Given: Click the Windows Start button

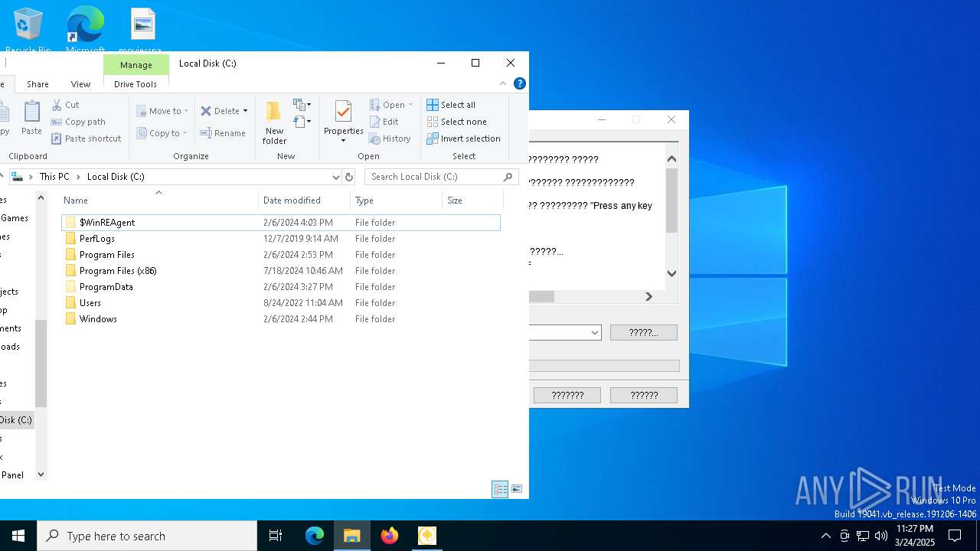Looking at the screenshot, I should (x=18, y=536).
